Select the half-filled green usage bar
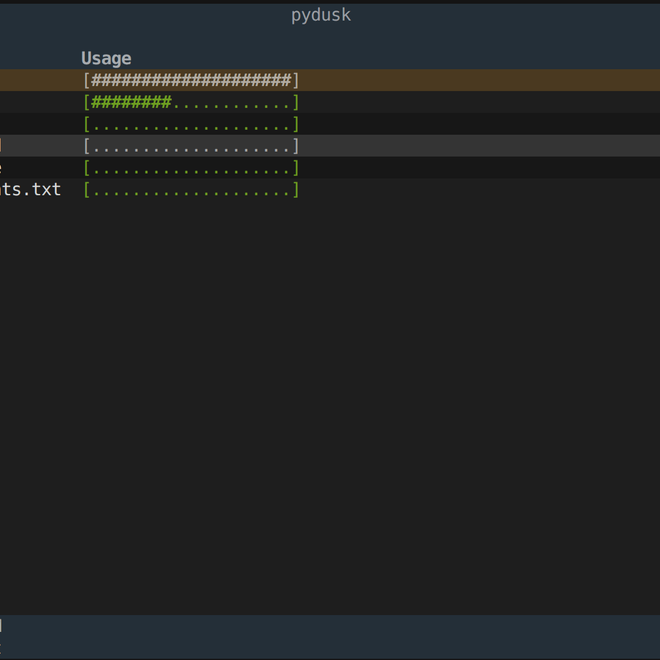 tap(191, 102)
